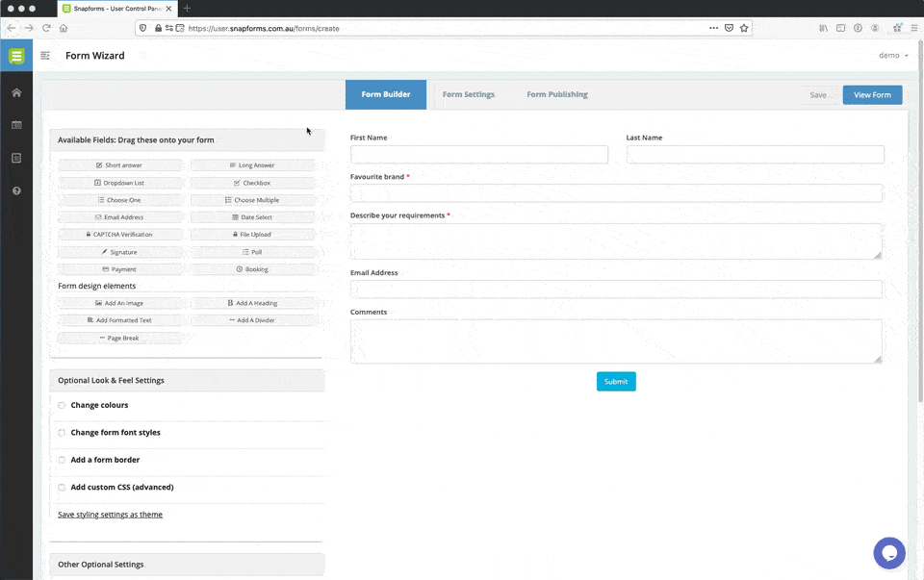Click in the Comments textarea

(x=616, y=341)
